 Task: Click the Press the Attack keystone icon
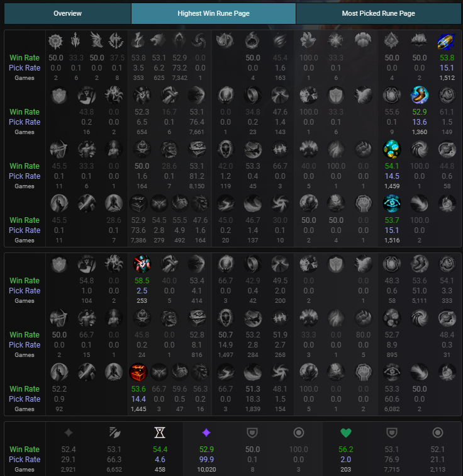click(x=56, y=42)
